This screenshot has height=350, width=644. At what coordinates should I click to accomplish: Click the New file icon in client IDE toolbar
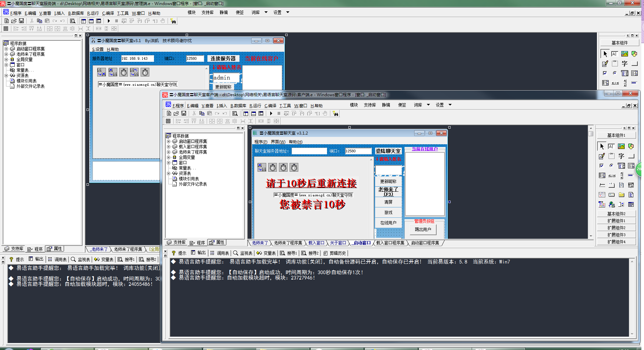(x=169, y=114)
